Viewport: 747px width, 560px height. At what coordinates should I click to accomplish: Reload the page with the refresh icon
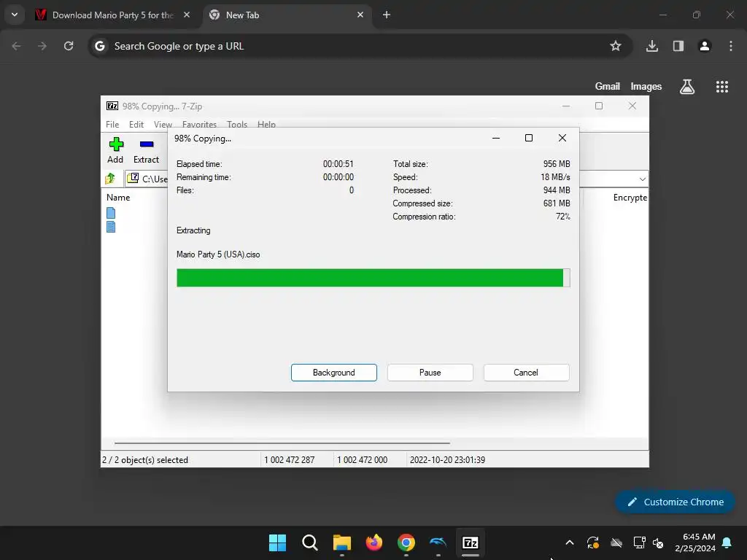click(x=69, y=46)
